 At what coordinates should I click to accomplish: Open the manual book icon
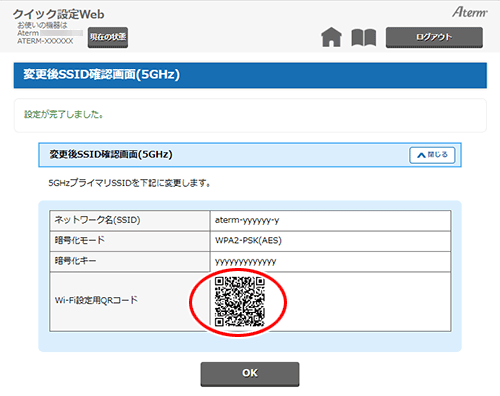(x=364, y=37)
